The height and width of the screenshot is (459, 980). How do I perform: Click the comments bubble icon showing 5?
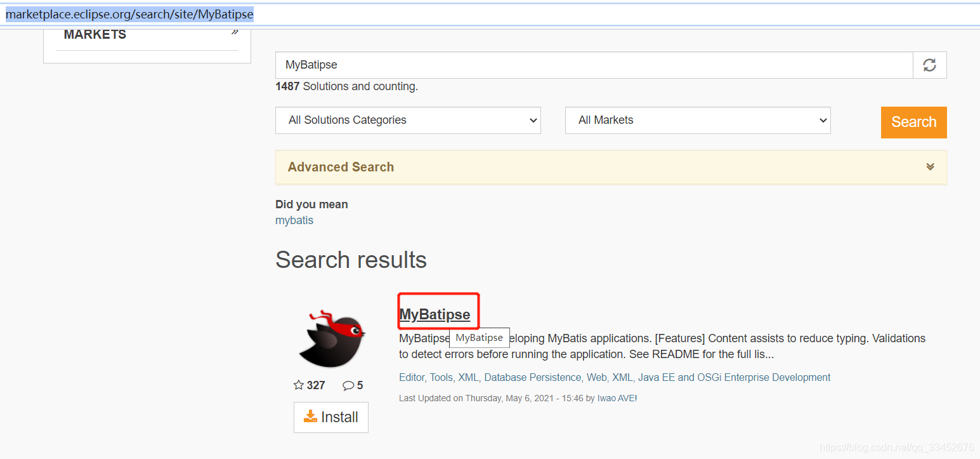click(348, 385)
